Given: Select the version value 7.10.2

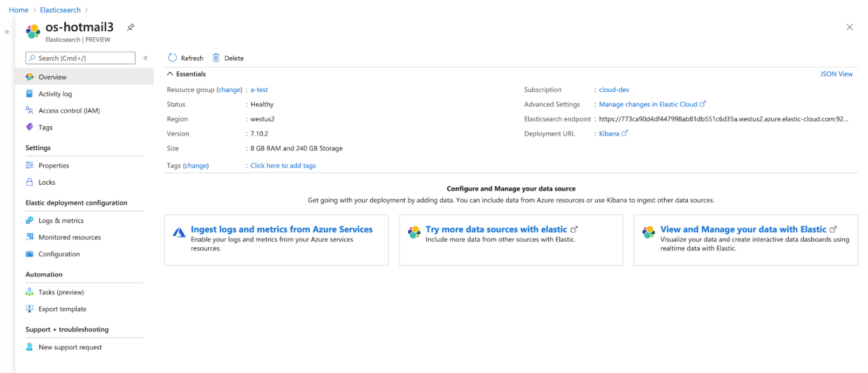Looking at the screenshot, I should (x=259, y=133).
